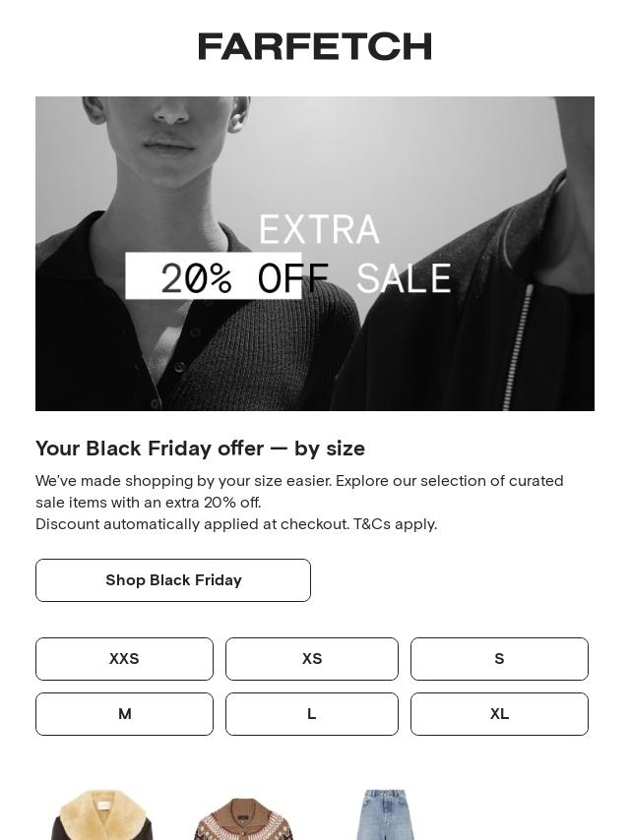
Task: Select size XXS
Action: pos(124,659)
